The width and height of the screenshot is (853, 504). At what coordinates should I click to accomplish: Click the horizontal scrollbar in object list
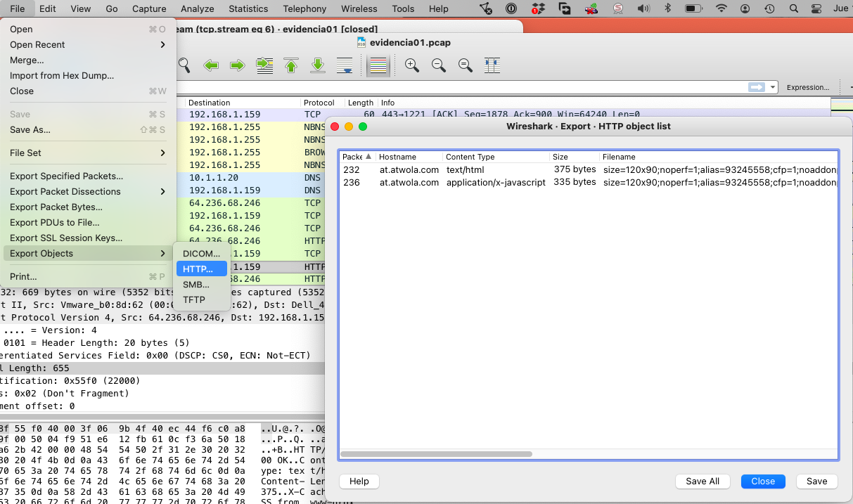pyautogui.click(x=436, y=454)
